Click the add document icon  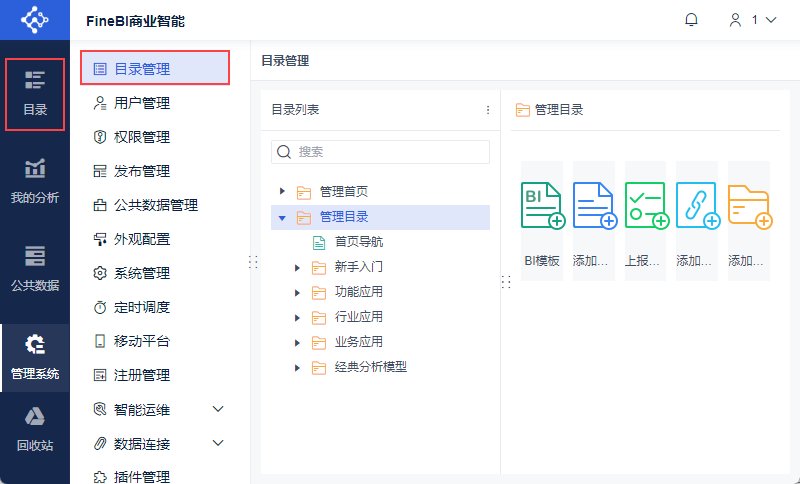(x=594, y=206)
